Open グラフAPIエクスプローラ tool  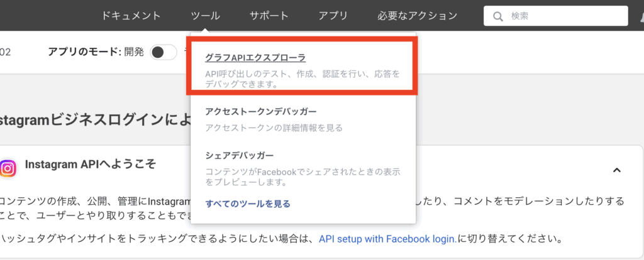(255, 58)
